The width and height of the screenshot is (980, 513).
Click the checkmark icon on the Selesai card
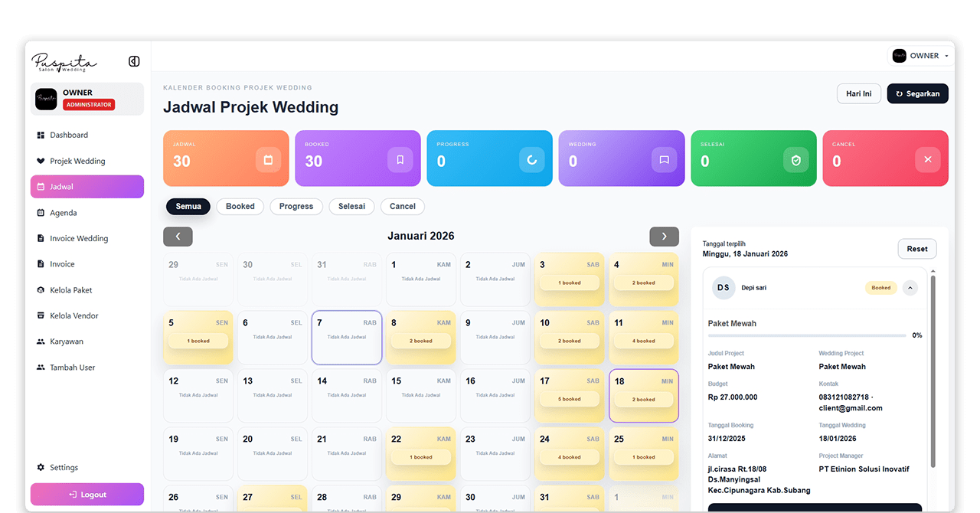(795, 160)
